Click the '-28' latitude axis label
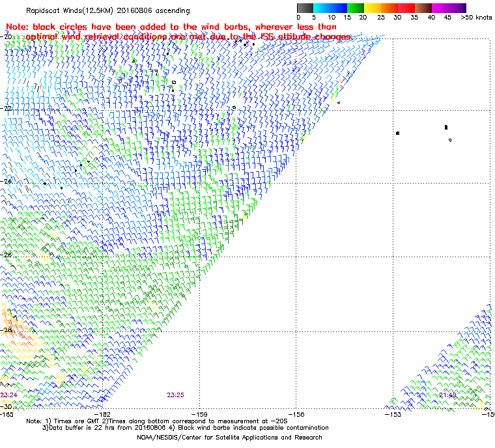 coord(6,330)
